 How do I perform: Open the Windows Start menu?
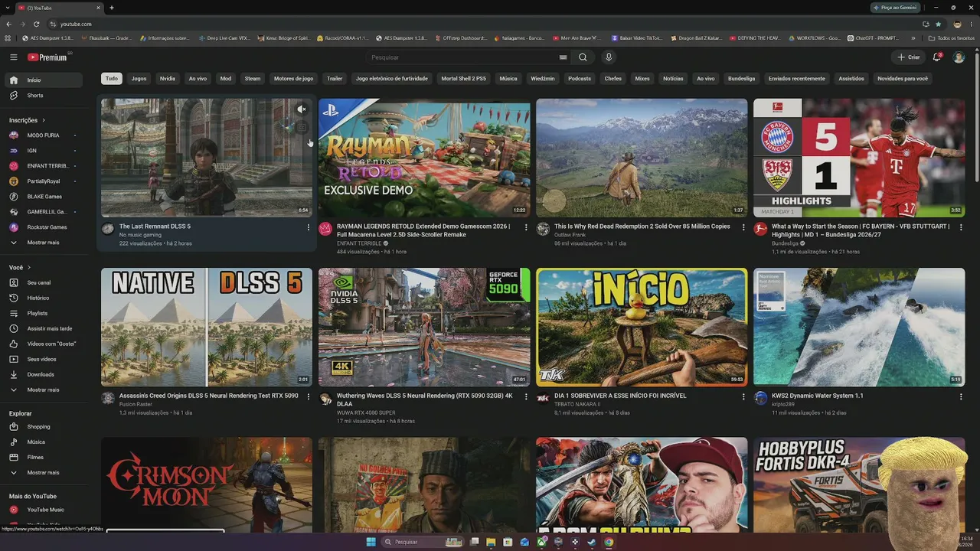coord(371,542)
